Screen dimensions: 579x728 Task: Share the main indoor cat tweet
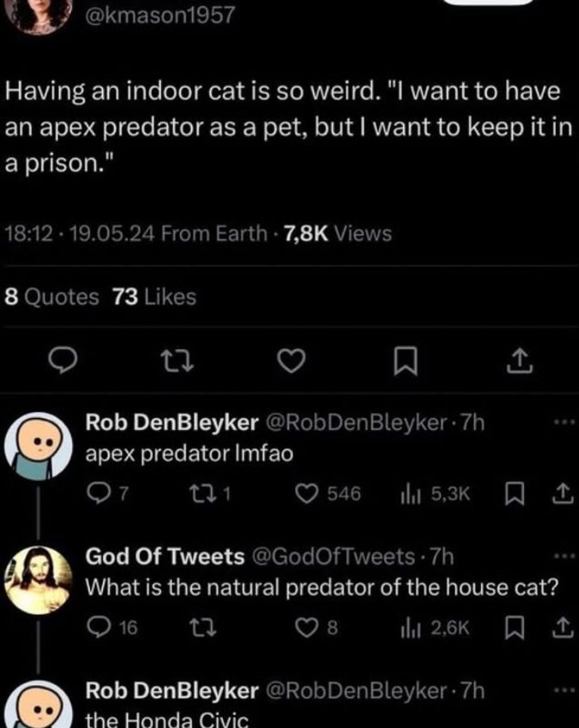[518, 362]
